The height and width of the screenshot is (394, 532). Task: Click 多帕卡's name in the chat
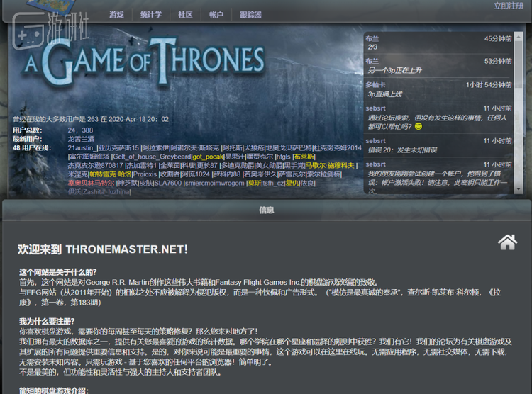click(375, 85)
